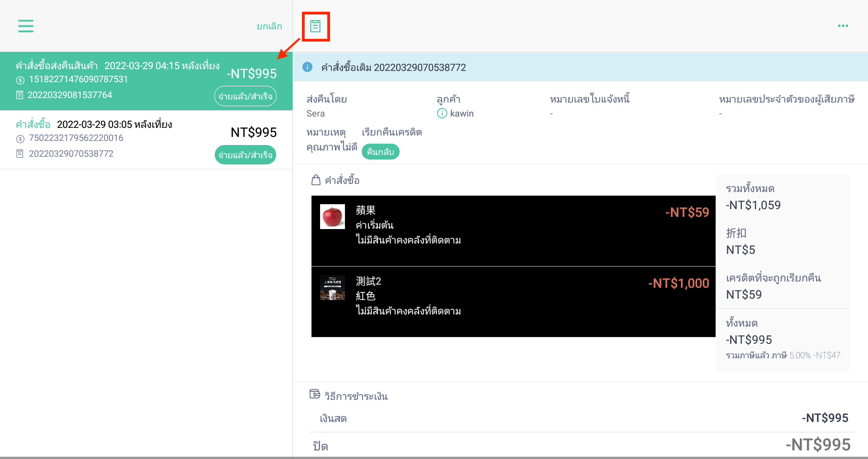Click เงินสด cash payment row

coord(582,418)
